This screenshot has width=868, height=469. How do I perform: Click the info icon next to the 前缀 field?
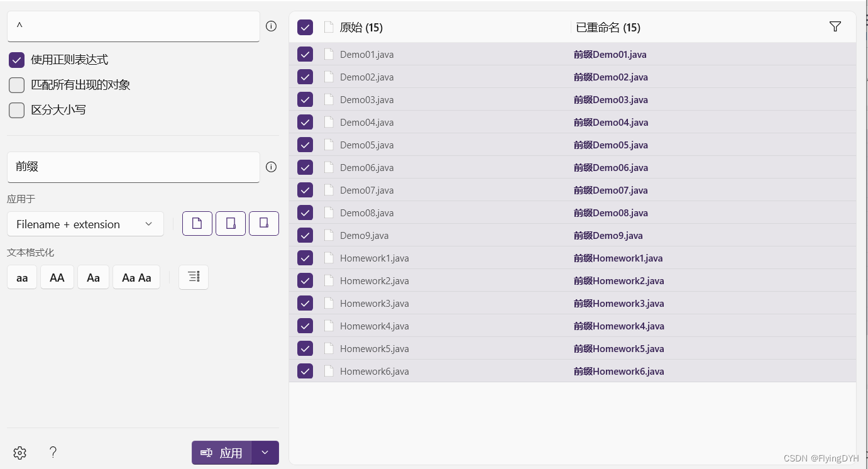(x=271, y=167)
